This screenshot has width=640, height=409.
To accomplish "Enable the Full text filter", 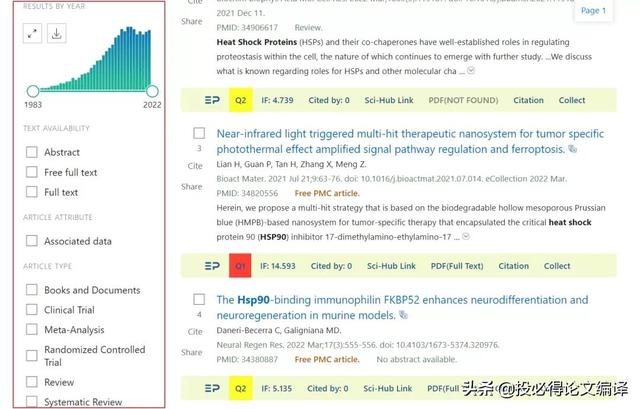I will 31,192.
